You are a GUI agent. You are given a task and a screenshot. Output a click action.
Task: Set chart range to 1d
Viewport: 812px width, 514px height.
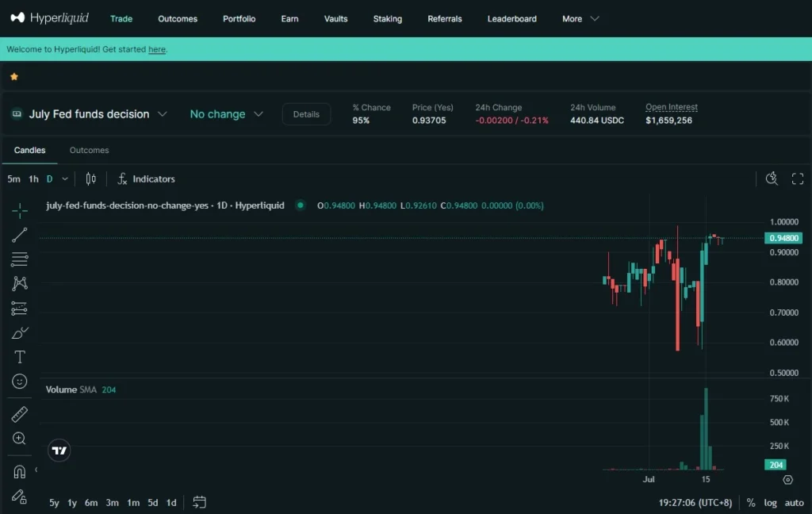(171, 503)
